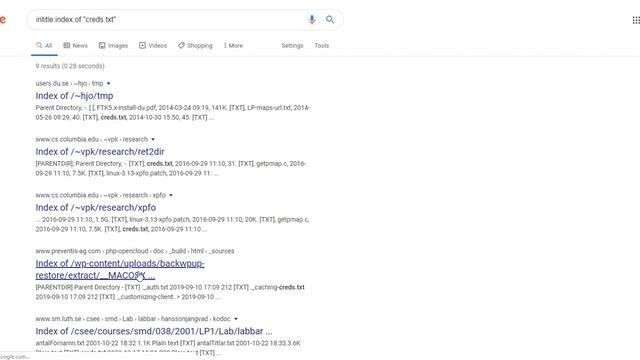Expand dropdown arrow beside www.sm.luth.se URL

[236, 319]
